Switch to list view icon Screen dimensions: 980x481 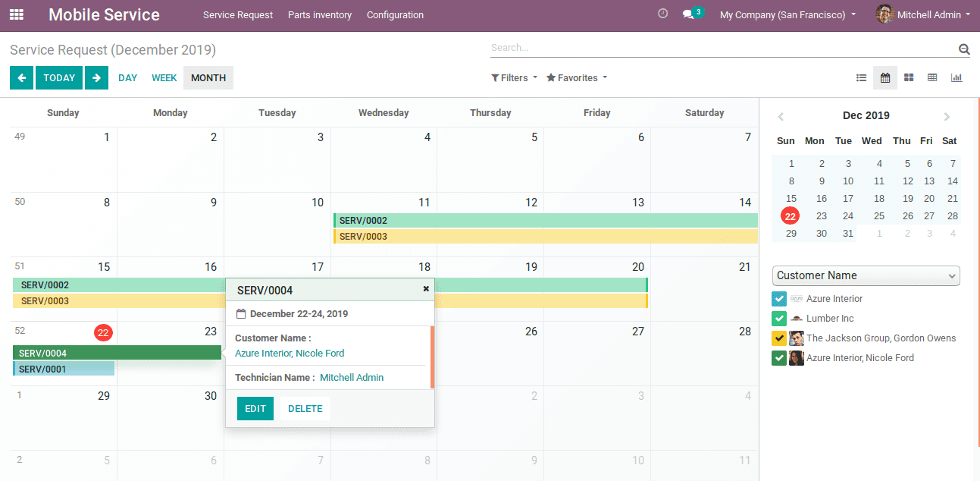coord(861,77)
